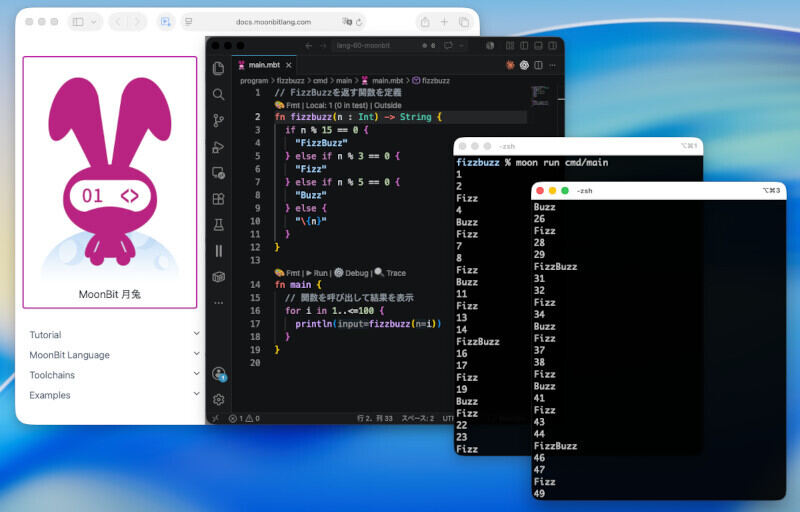Viewport: 800px width, 512px height.
Task: Click the fizzbuzz symbol breadcrumb
Action: 431,81
